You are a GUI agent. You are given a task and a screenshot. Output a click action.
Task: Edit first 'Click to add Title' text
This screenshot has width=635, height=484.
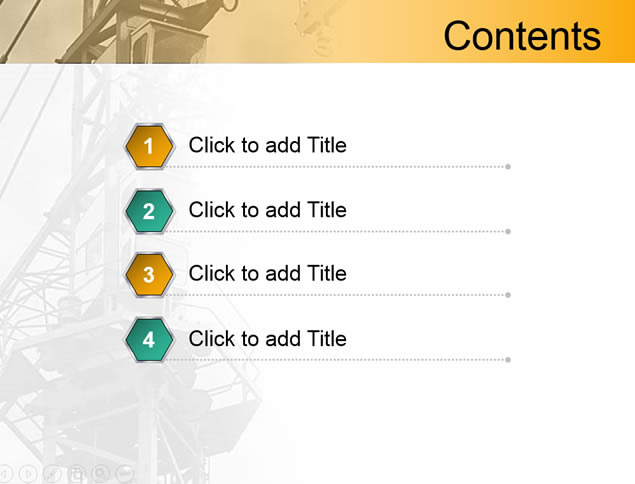267,145
